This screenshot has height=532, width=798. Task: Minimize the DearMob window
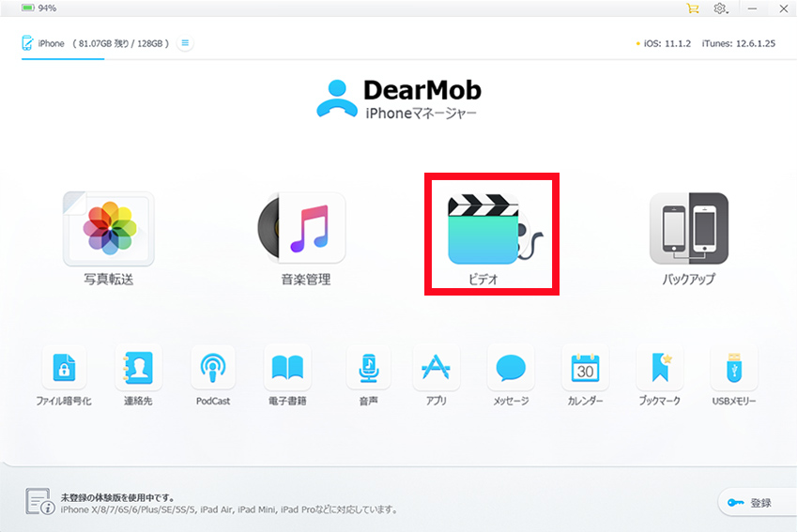pos(752,8)
